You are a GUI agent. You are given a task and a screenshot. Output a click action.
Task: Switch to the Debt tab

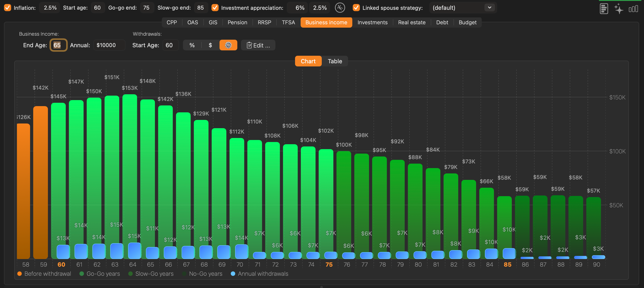442,23
